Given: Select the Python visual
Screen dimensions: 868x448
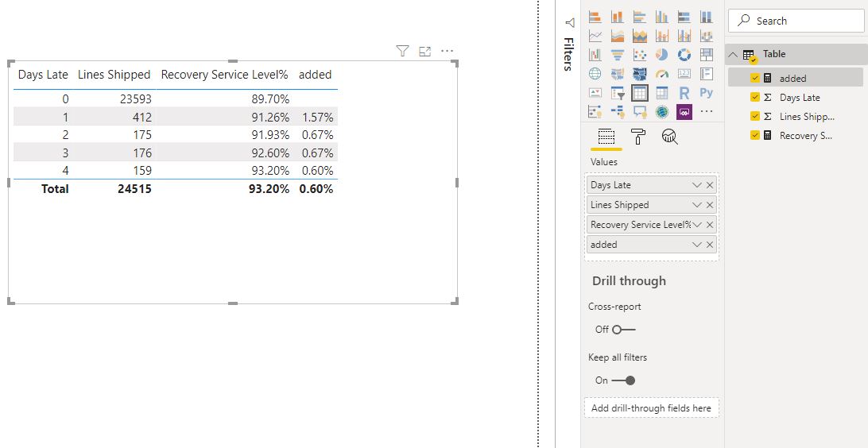Looking at the screenshot, I should 707,92.
